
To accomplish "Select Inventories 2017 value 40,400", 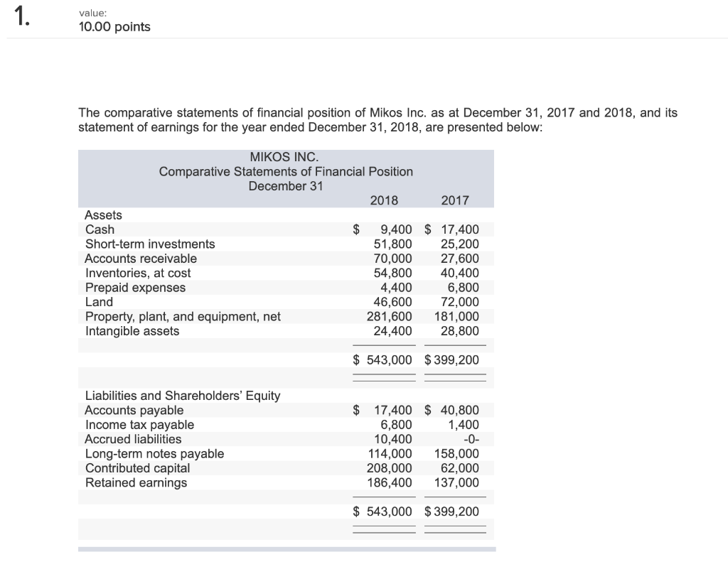I will 460,273.
